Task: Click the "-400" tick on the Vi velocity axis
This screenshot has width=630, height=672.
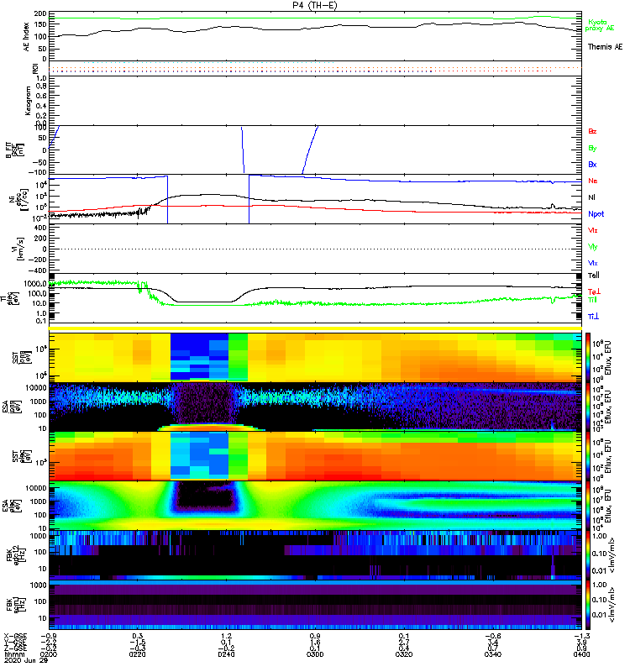Action: pyautogui.click(x=39, y=270)
